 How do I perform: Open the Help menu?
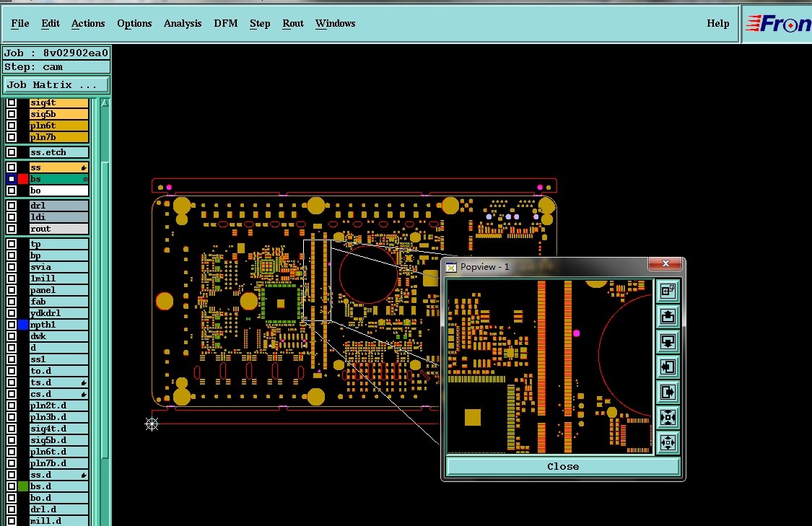coord(717,23)
